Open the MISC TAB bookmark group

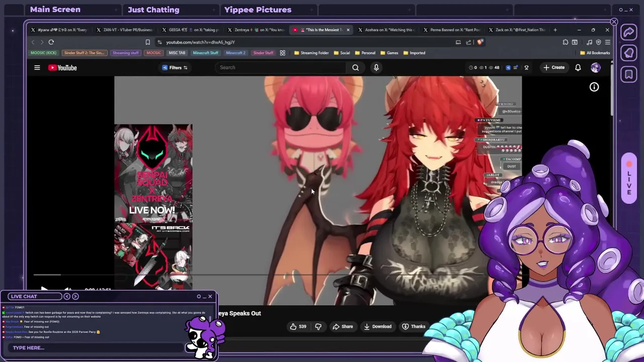click(177, 53)
